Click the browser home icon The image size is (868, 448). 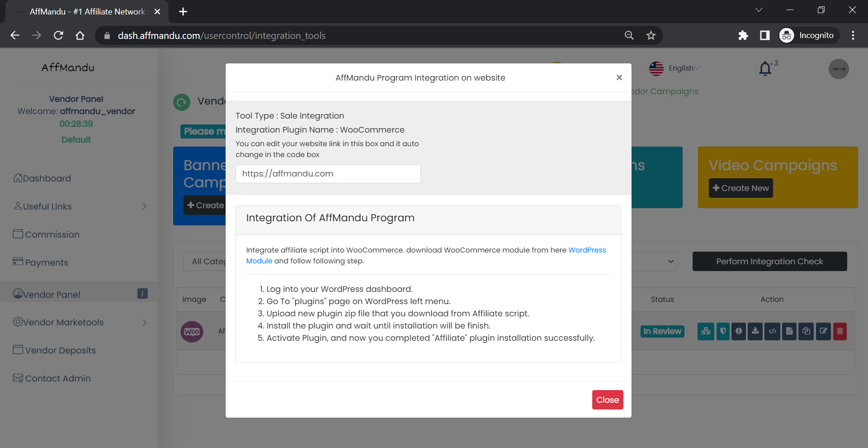click(x=80, y=35)
